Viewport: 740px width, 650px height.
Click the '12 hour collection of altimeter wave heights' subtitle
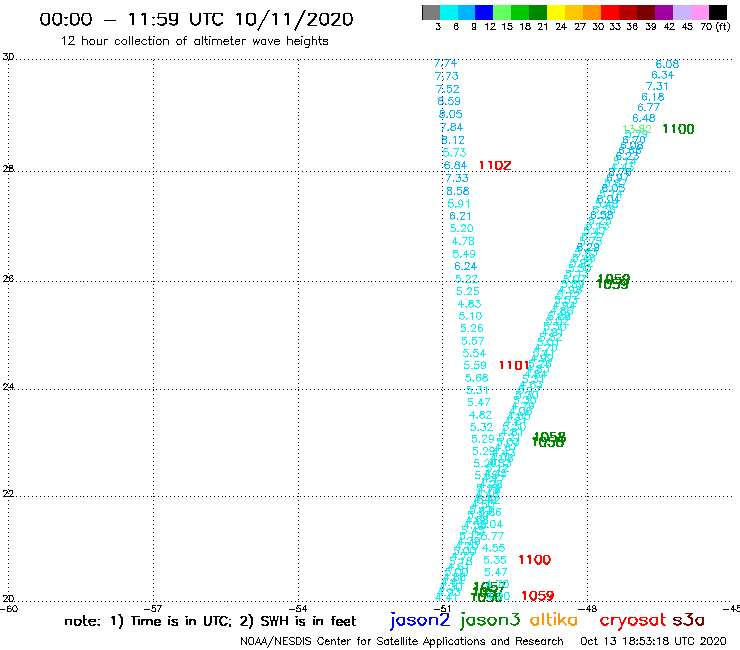click(x=194, y=41)
